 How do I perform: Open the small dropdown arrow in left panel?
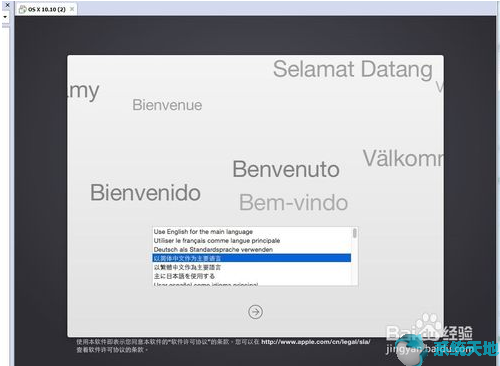click(x=5, y=17)
